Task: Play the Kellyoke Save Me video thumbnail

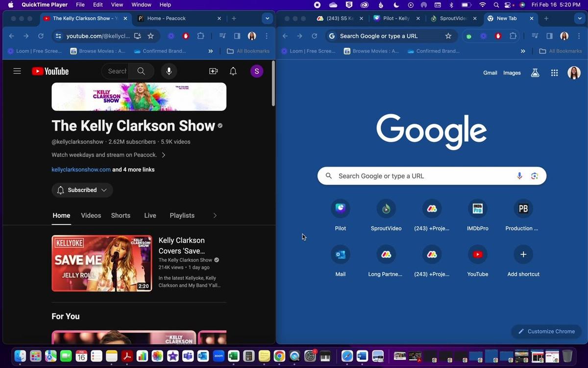Action: [x=101, y=263]
